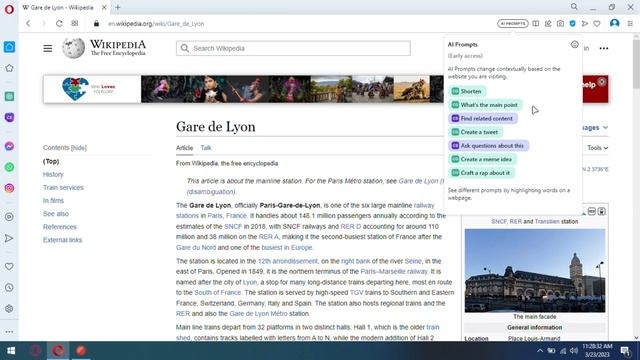Open the ad blocker shield icon
The height and width of the screenshot is (360, 640).
point(573,24)
